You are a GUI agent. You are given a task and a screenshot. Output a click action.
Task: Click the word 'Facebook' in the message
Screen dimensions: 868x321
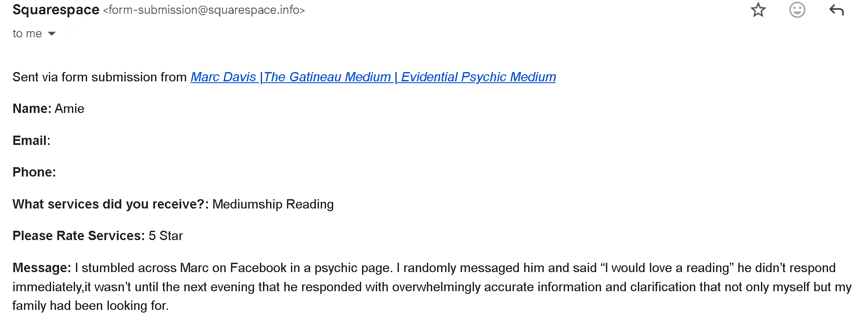click(258, 268)
